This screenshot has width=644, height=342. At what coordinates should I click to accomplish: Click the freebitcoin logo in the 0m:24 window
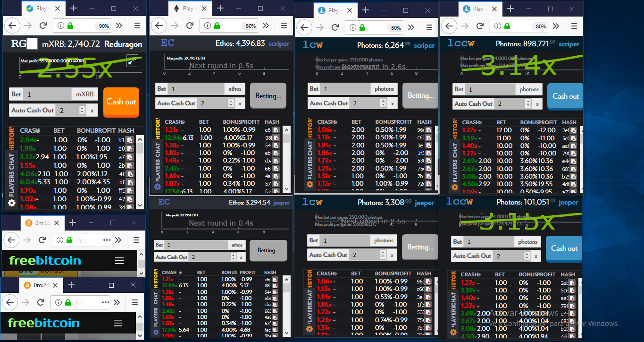43,323
